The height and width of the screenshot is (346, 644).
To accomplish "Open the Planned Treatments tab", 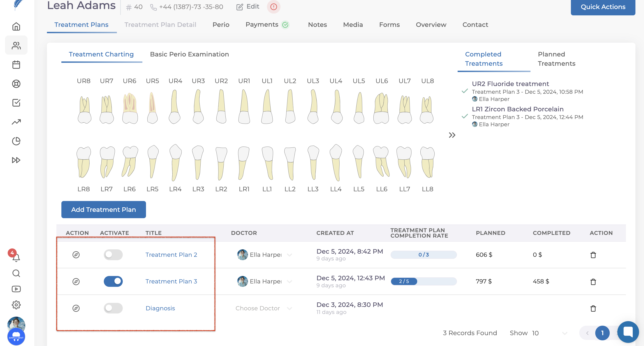I will click(x=556, y=59).
